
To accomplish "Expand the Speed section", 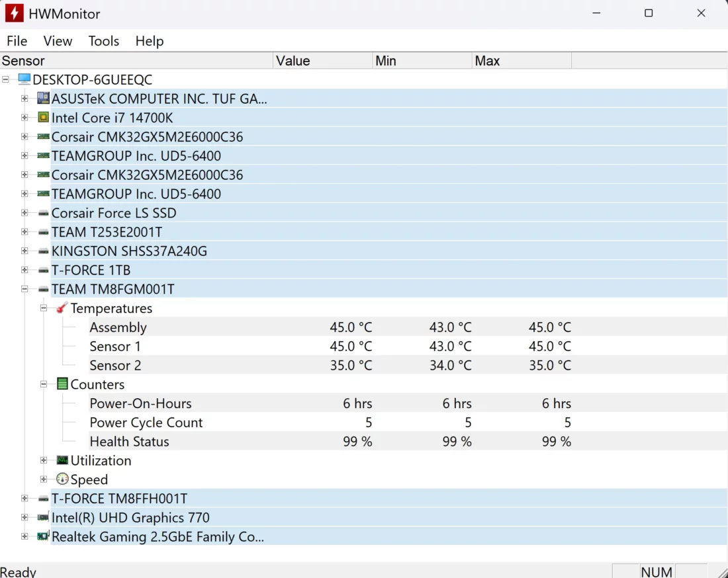I will tap(44, 479).
